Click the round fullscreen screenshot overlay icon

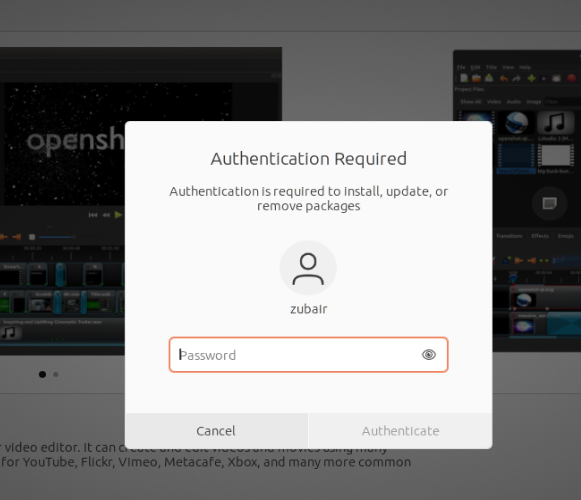[x=550, y=203]
